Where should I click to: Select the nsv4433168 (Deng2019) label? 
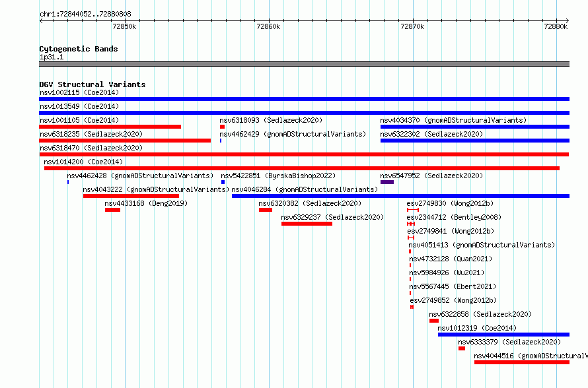click(x=146, y=203)
